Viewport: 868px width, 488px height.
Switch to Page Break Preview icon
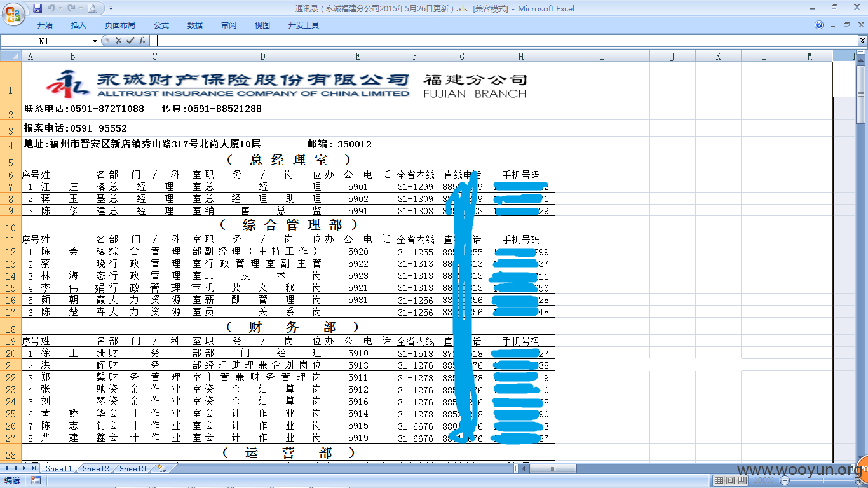coord(742,480)
